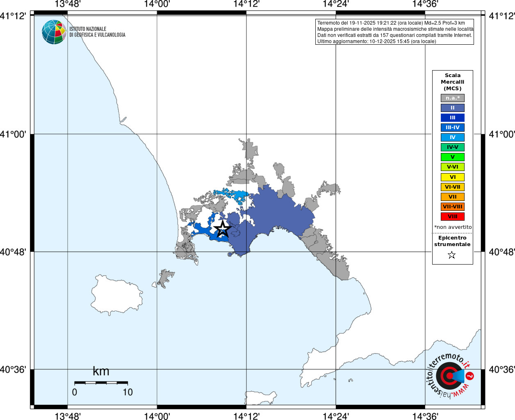Click the light blue intensity IV area
The height and width of the screenshot is (420, 515).
232,194
